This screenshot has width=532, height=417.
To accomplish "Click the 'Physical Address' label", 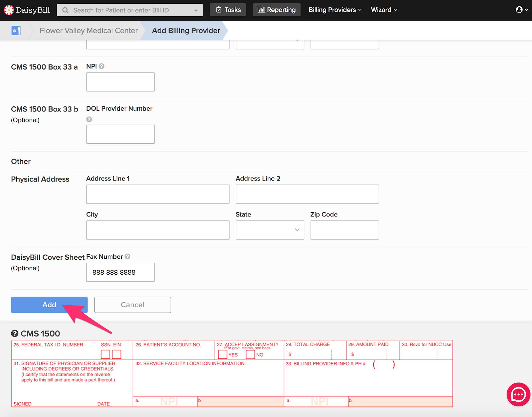I will 40,179.
